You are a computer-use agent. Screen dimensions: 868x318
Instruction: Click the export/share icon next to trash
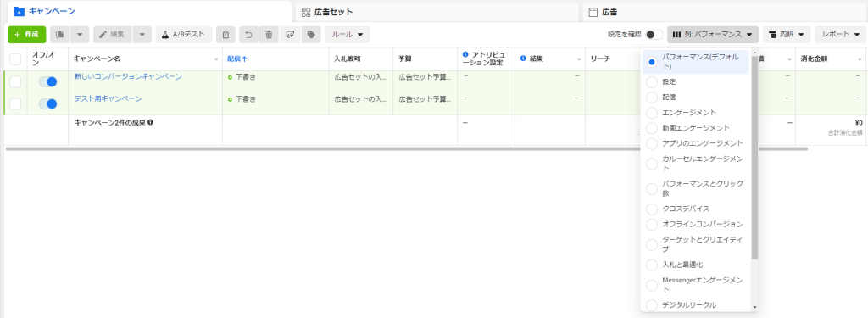tap(290, 35)
